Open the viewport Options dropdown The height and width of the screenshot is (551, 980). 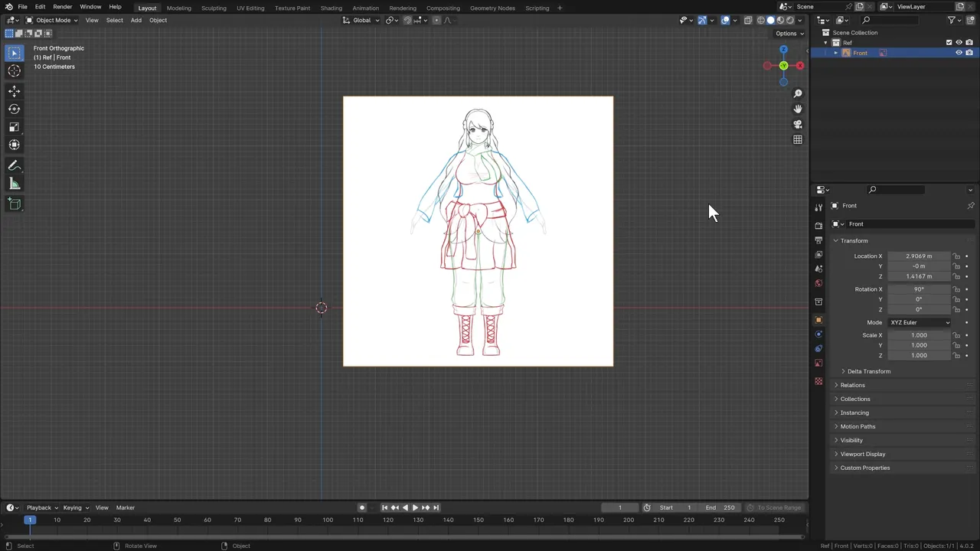coord(789,34)
